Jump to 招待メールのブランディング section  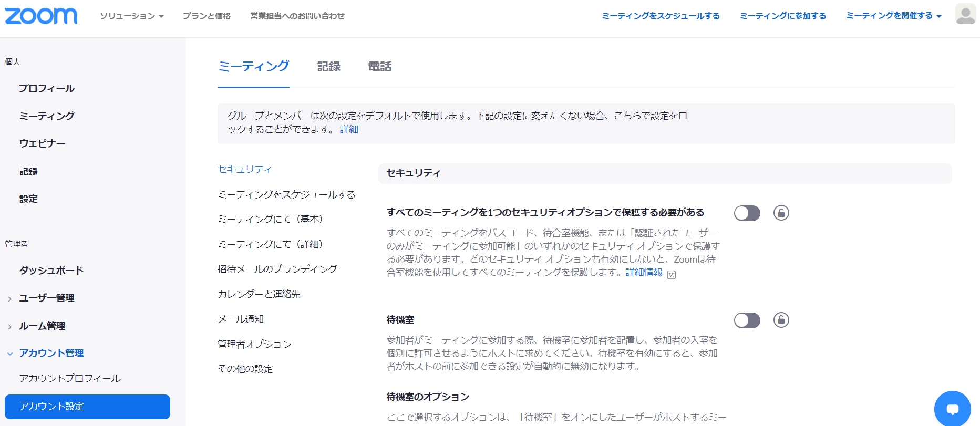pos(277,269)
